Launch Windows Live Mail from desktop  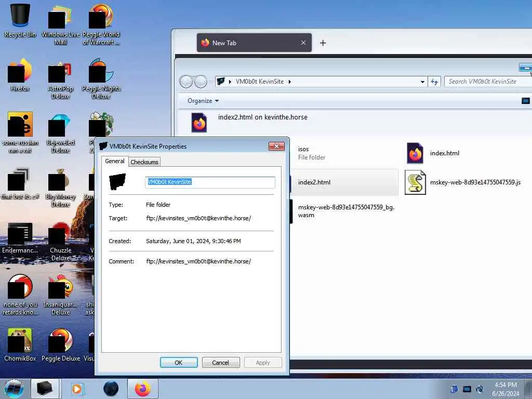pos(60,24)
